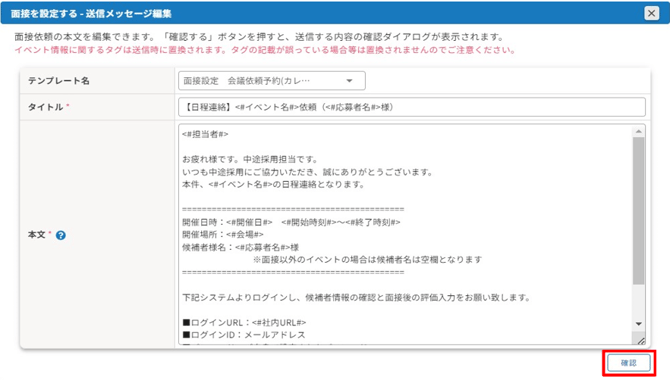Click the タイトル label
Screen dimensions: 670x380
click(46, 107)
